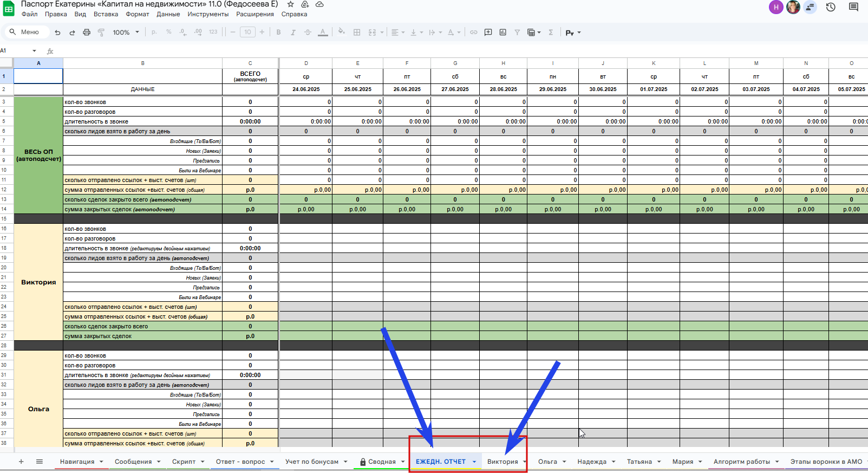Format as currency (р.) icon

(x=154, y=33)
